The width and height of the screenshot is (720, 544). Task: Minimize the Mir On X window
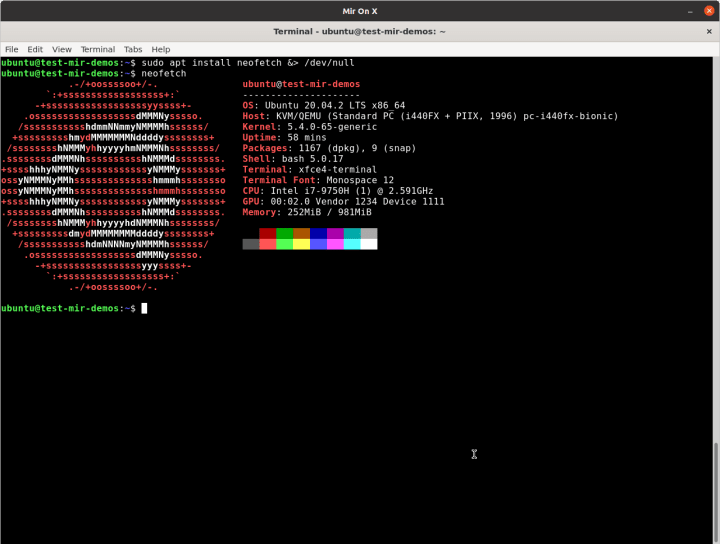pos(690,11)
